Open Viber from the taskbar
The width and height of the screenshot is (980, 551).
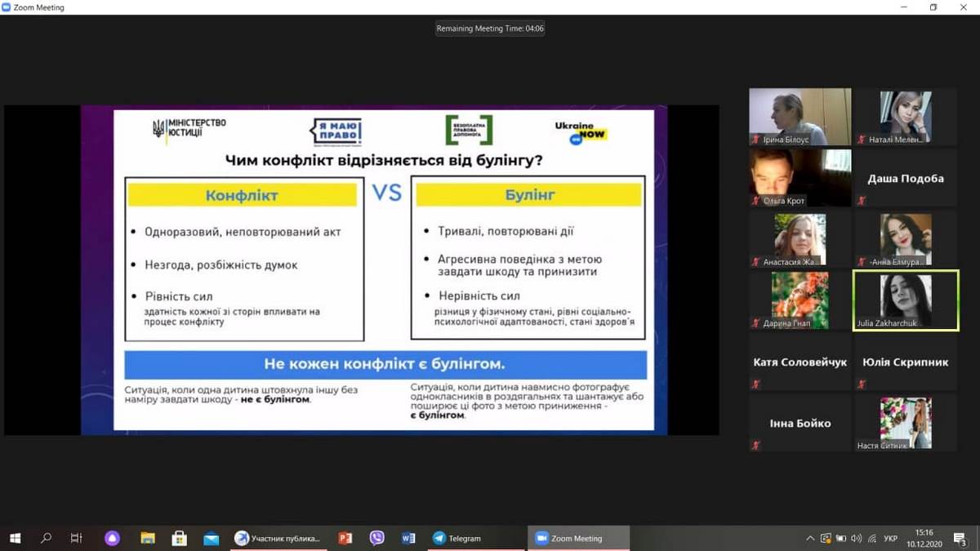pyautogui.click(x=376, y=538)
